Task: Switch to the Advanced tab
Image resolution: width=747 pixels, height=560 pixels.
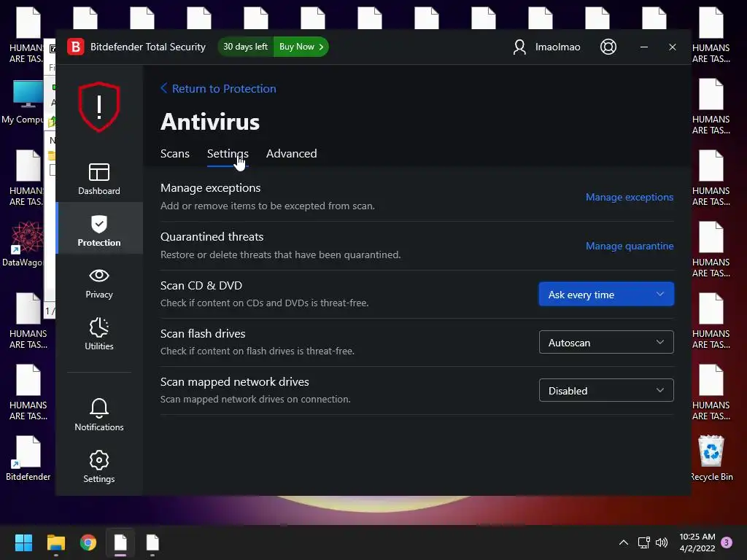Action: point(291,153)
